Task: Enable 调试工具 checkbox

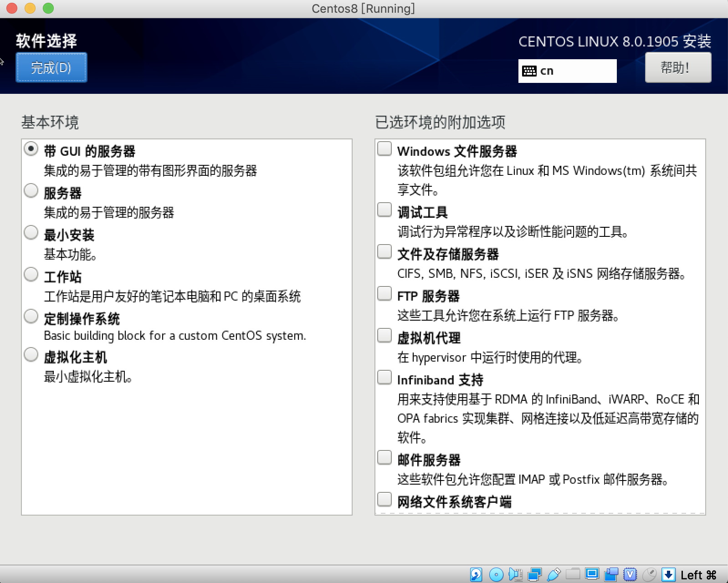Action: 385,210
